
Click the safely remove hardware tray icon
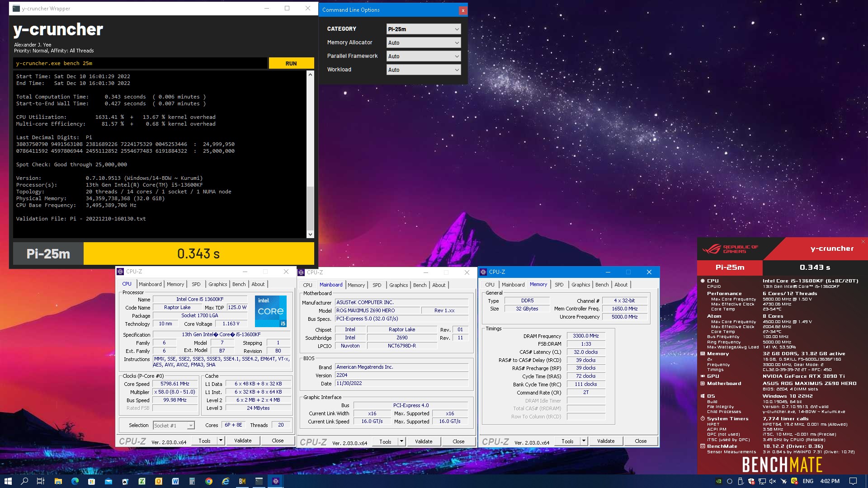740,481
